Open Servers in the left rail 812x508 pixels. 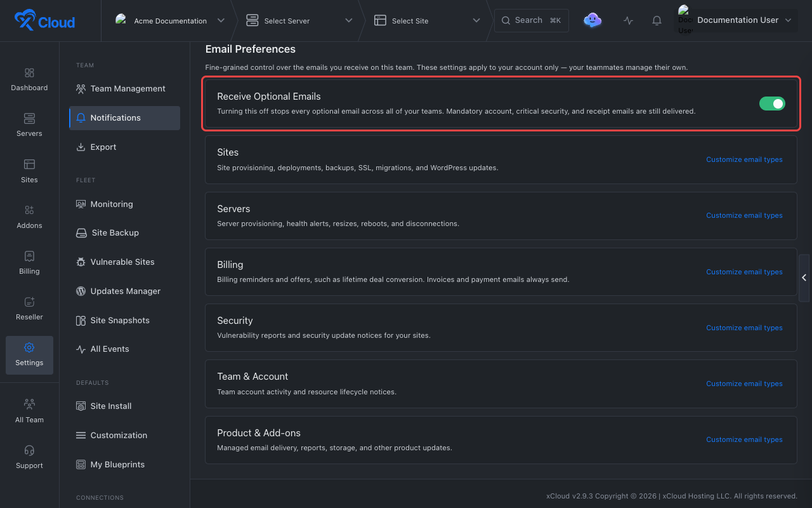pyautogui.click(x=29, y=125)
